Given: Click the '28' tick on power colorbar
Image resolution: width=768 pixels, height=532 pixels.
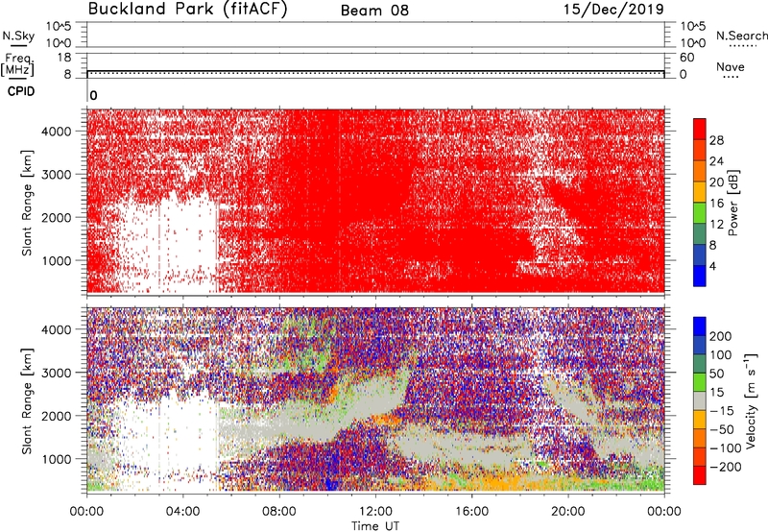Looking at the screenshot, I should [716, 140].
